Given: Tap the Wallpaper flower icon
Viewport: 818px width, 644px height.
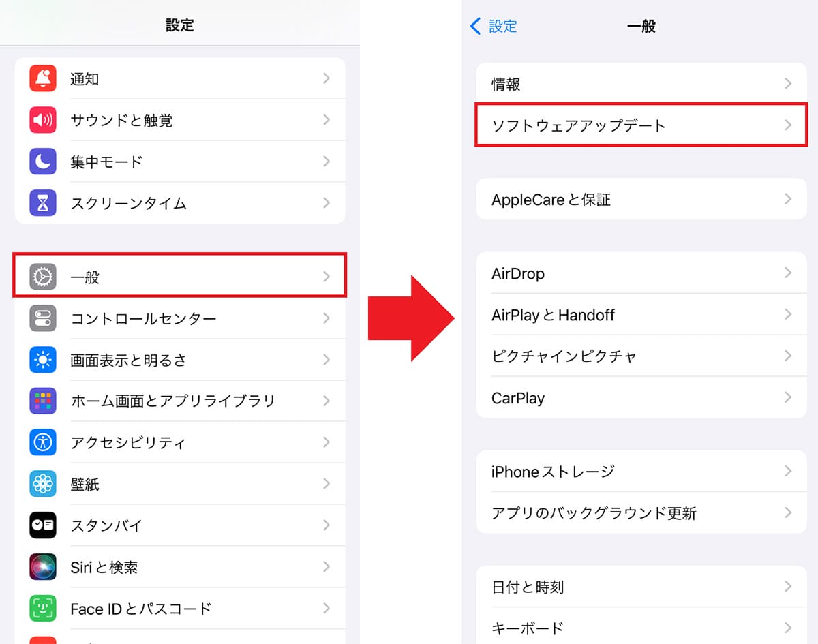Looking at the screenshot, I should (43, 484).
